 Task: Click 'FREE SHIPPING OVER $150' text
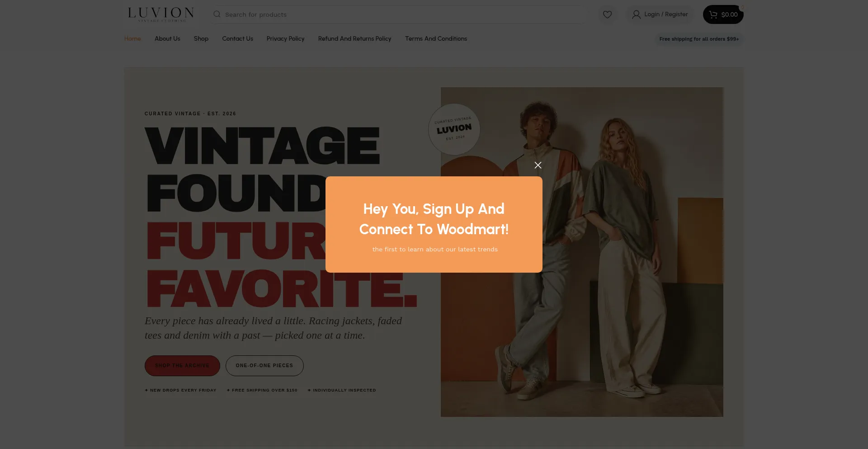coord(262,390)
